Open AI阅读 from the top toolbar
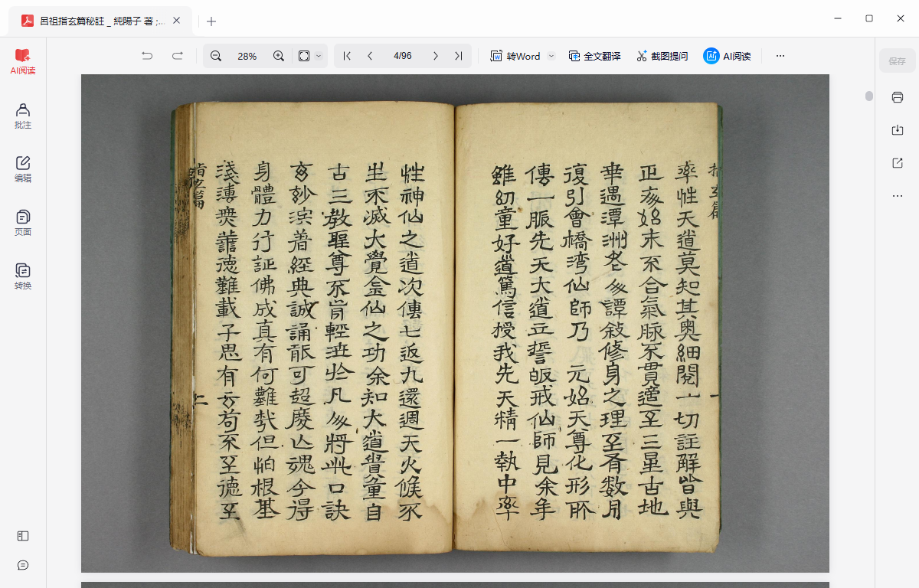Image resolution: width=919 pixels, height=588 pixels. tap(727, 56)
